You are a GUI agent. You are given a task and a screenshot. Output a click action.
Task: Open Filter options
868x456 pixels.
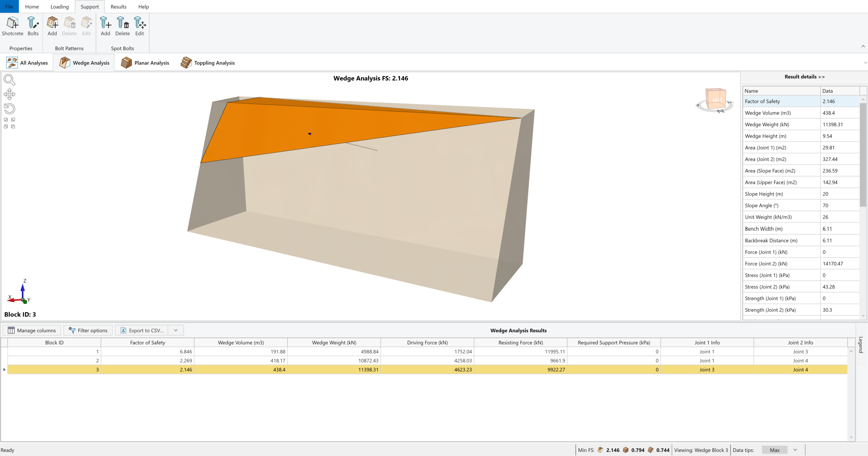pos(88,330)
